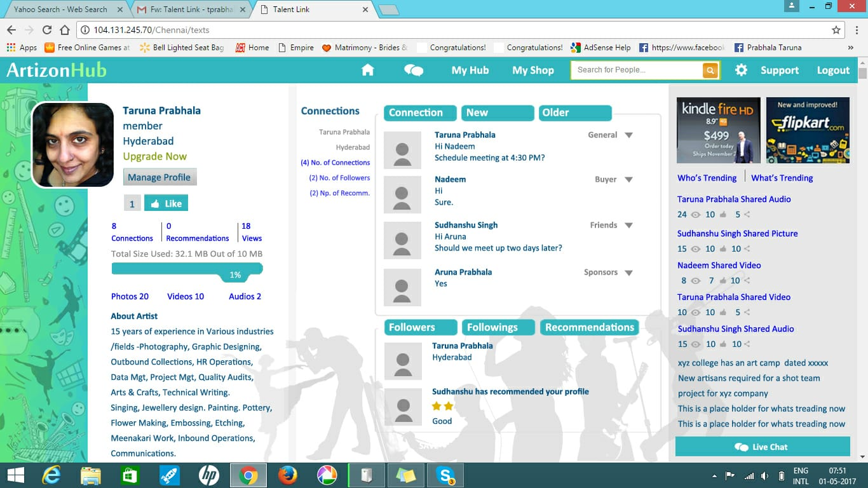This screenshot has width=868, height=488.
Task: Expand the Friends dropdown for Sudhanshu Singh
Action: tap(628, 226)
